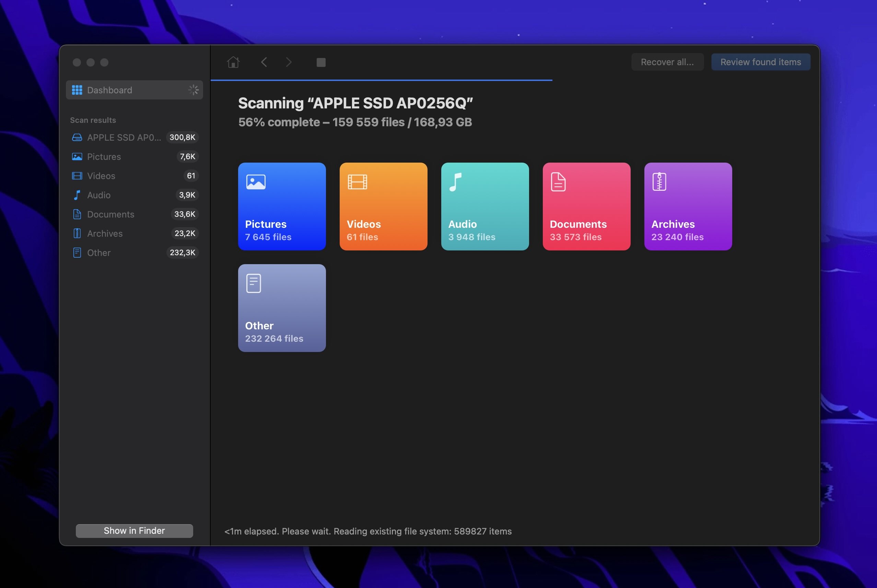877x588 pixels.
Task: Click the stop scan square button
Action: 320,62
